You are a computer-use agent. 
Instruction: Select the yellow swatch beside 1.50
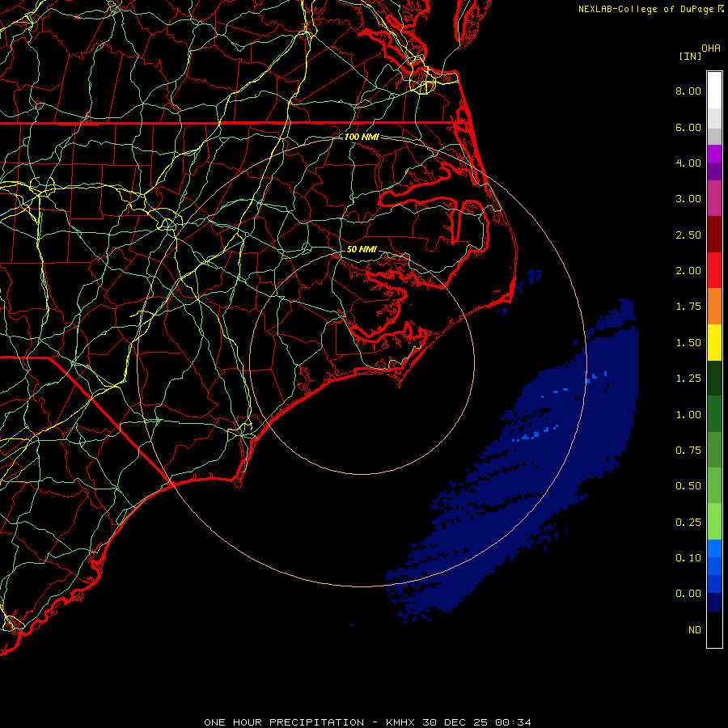[x=714, y=342]
